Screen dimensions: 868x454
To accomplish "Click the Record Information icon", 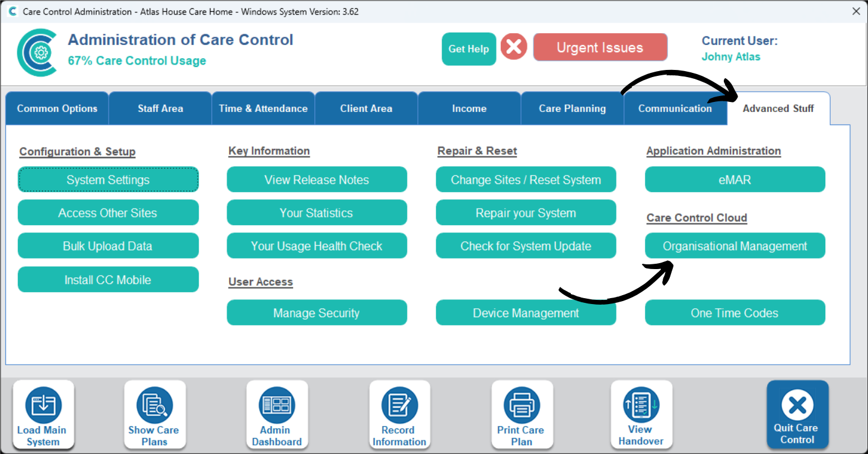I will tap(399, 414).
